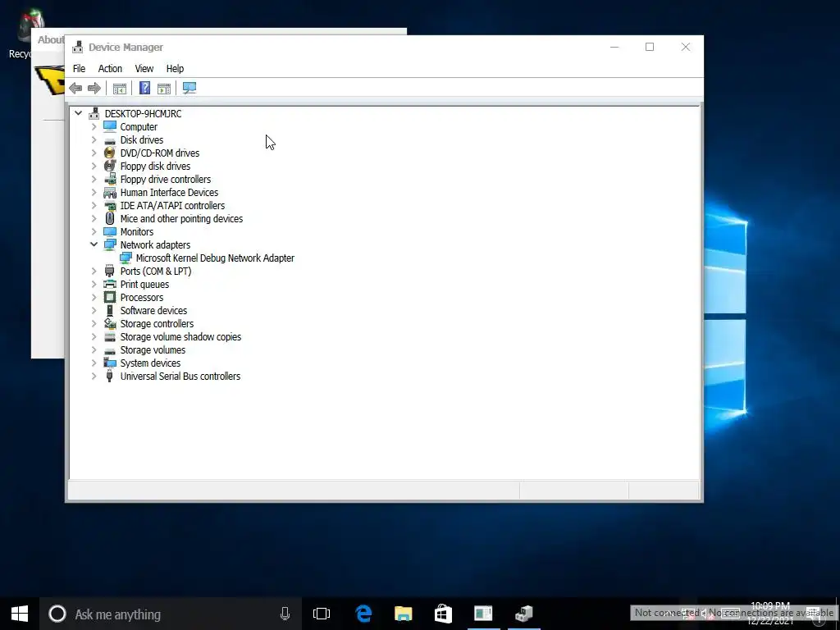
Task: Click the DVD/CD-ROM drives disc icon
Action: [x=110, y=153]
